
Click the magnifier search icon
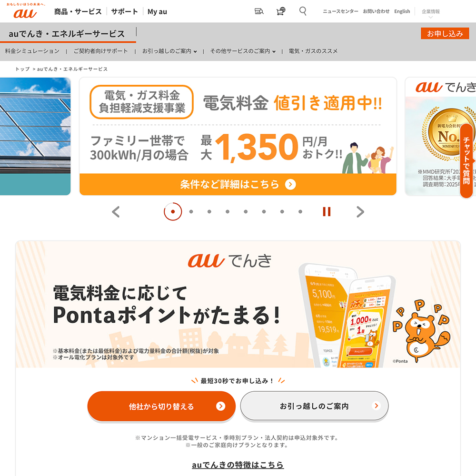pyautogui.click(x=303, y=11)
